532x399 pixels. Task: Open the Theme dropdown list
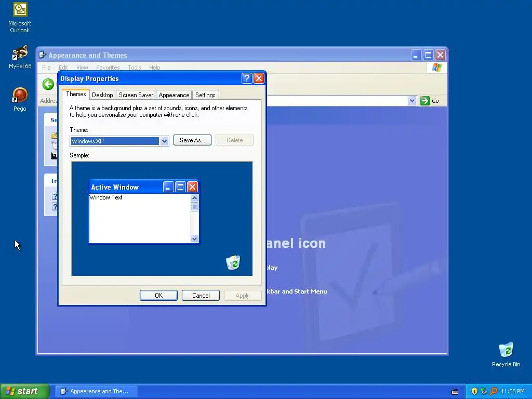pos(164,141)
